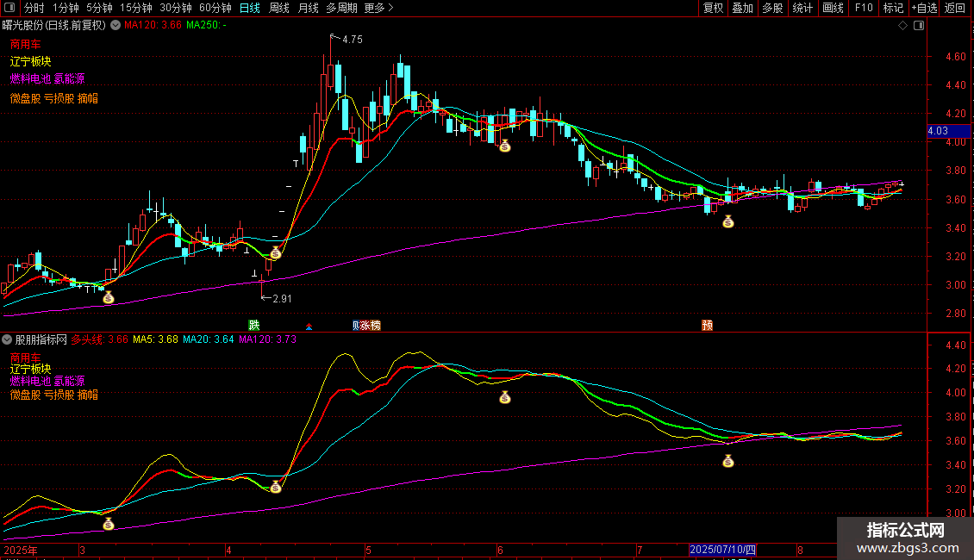Click 燃料电池 氢能源 label in main chart

tap(47, 78)
